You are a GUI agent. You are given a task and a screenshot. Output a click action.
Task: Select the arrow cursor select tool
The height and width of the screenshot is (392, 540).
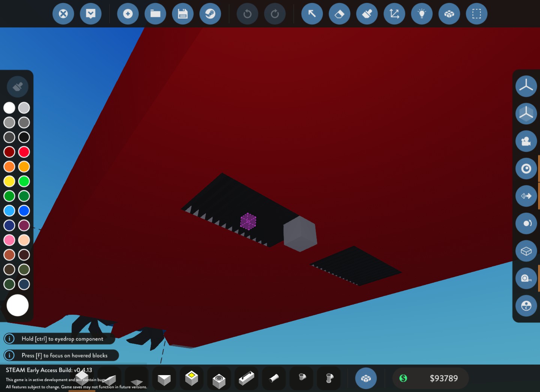pyautogui.click(x=312, y=14)
